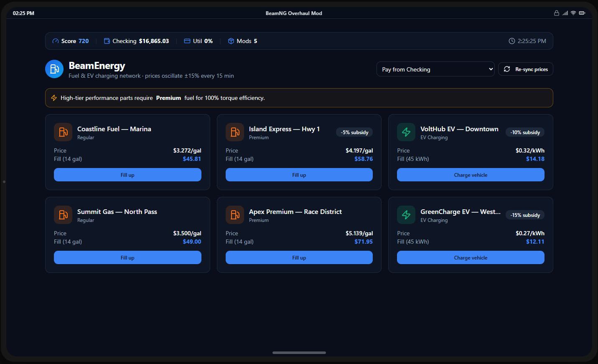This screenshot has height=364, width=598.
Task: Click the Util credit card icon
Action: [x=187, y=41]
